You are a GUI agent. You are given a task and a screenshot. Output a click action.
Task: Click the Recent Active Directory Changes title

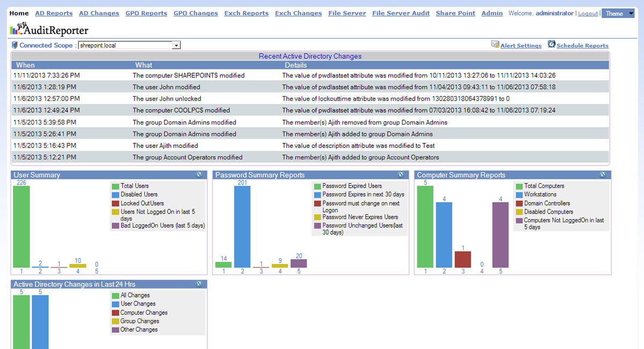click(310, 56)
